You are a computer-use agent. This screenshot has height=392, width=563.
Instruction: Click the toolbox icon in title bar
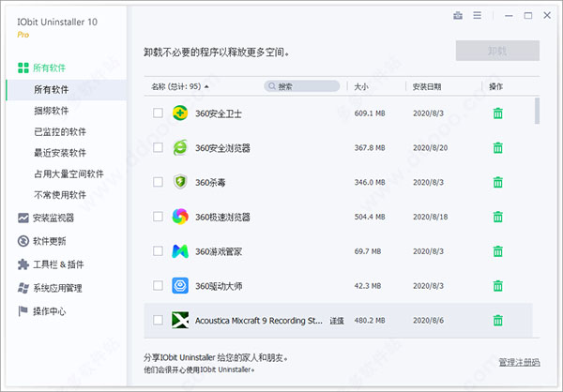coord(458,15)
